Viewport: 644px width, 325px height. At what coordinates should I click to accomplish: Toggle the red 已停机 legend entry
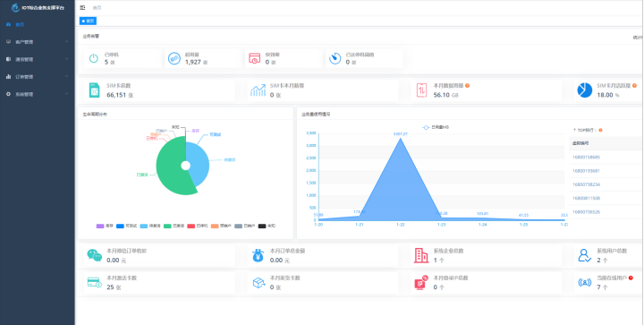(x=198, y=226)
